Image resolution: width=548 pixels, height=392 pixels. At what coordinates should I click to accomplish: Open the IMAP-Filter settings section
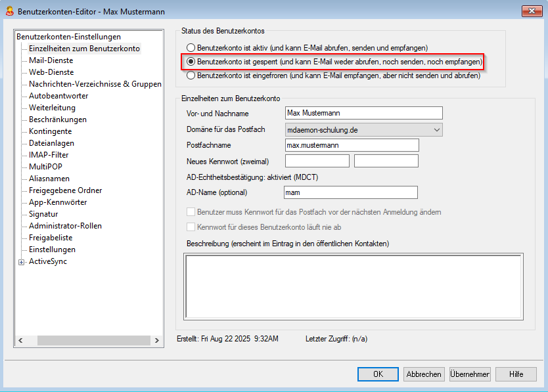(49, 155)
